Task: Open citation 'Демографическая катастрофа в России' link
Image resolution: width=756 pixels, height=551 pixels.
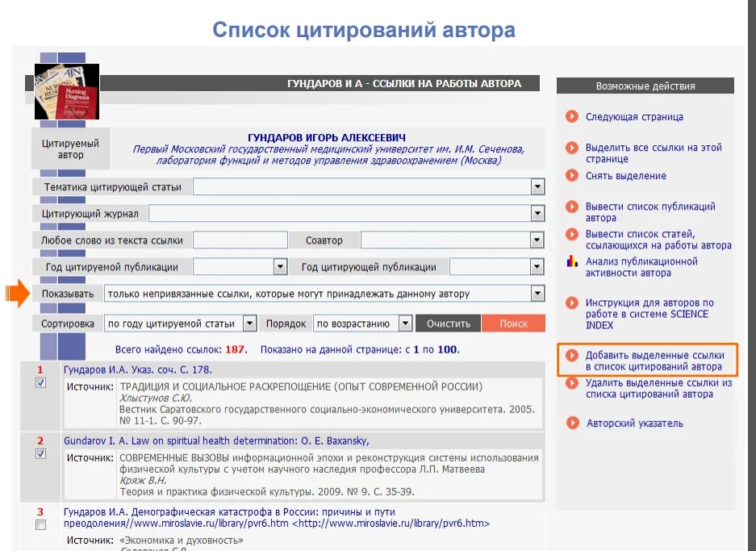Action: [x=277, y=517]
